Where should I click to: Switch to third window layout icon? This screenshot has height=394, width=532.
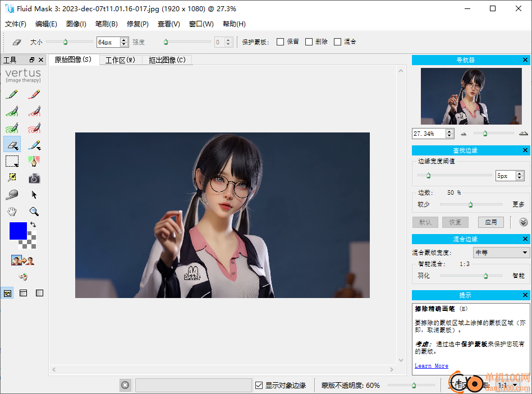pos(39,293)
